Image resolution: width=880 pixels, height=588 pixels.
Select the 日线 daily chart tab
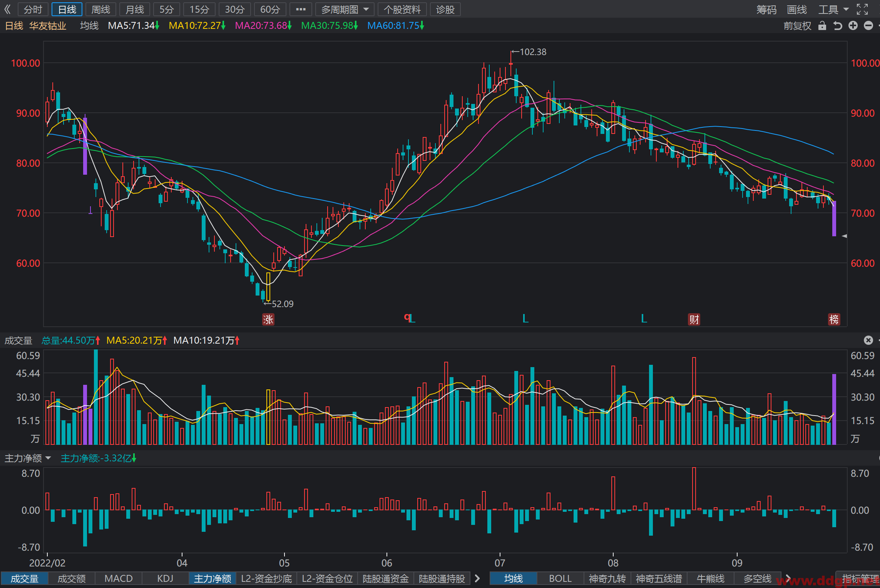(67, 9)
